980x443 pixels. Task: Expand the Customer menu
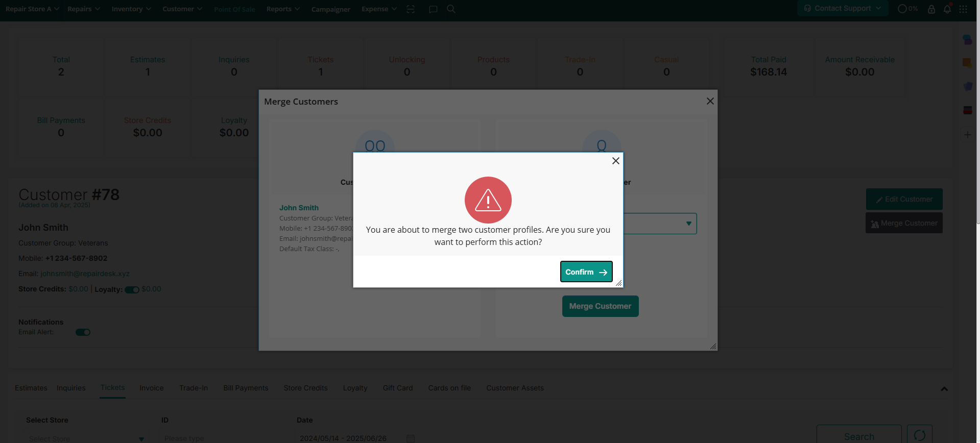182,9
